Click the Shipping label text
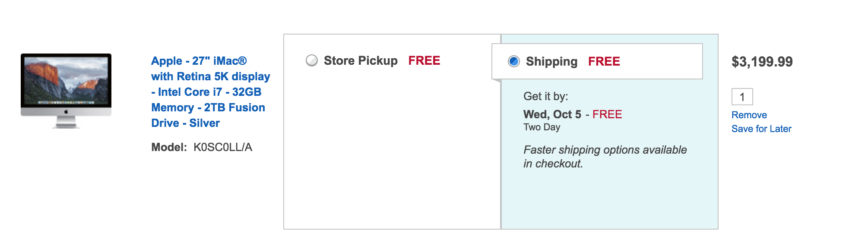868x246 pixels. pos(551,61)
